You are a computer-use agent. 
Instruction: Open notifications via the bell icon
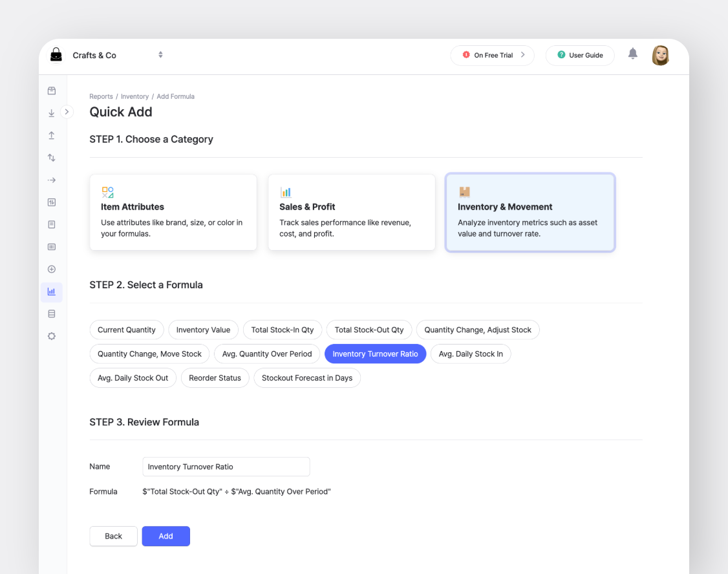click(632, 54)
